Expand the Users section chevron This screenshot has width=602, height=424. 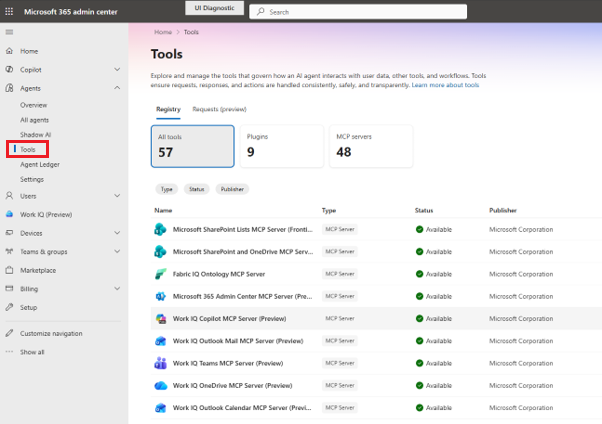pyautogui.click(x=117, y=195)
